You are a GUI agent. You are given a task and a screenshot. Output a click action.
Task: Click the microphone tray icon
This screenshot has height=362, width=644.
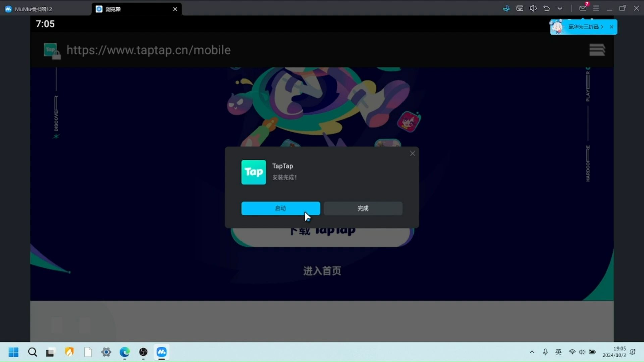tap(545, 352)
